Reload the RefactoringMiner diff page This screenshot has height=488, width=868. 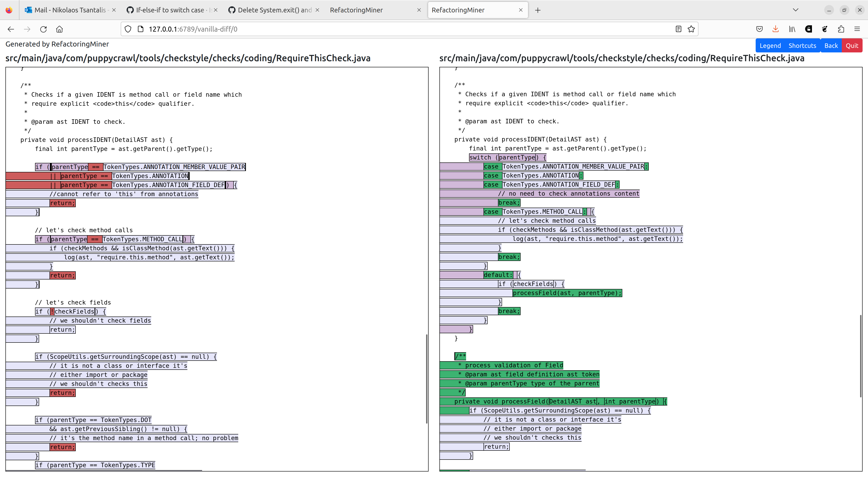click(43, 29)
